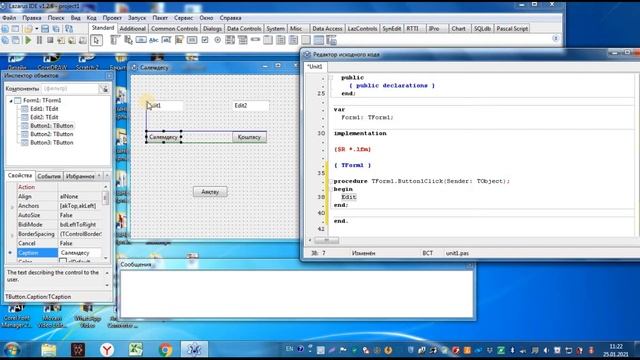Click the Align property alNone value

tap(80, 197)
